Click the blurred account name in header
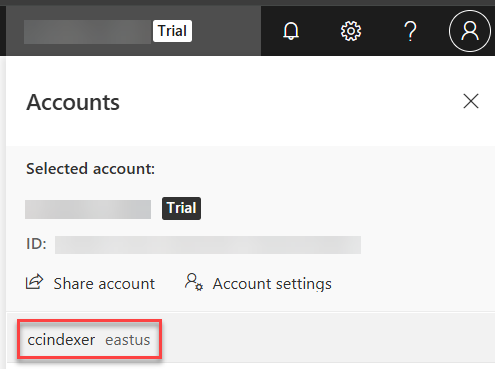The width and height of the screenshot is (495, 369). 87,32
